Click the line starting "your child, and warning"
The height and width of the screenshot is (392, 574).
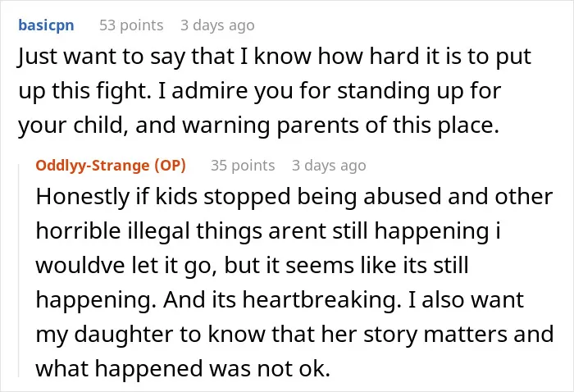tap(258, 125)
